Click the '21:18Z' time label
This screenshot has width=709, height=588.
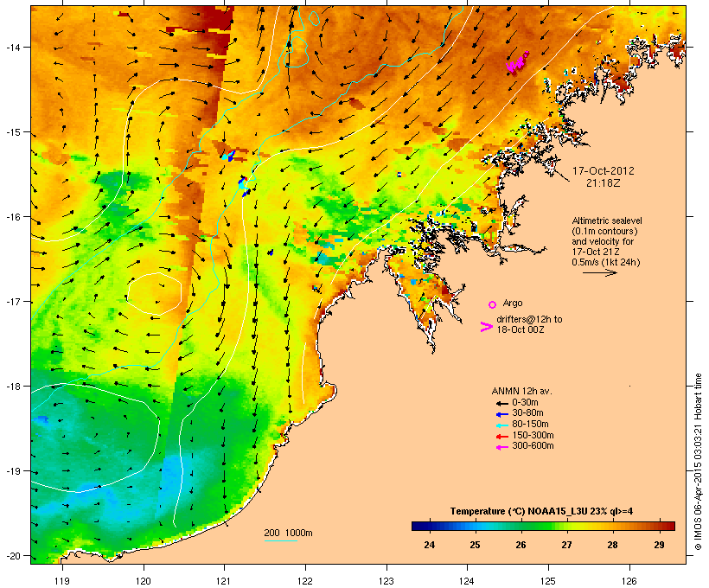point(604,183)
